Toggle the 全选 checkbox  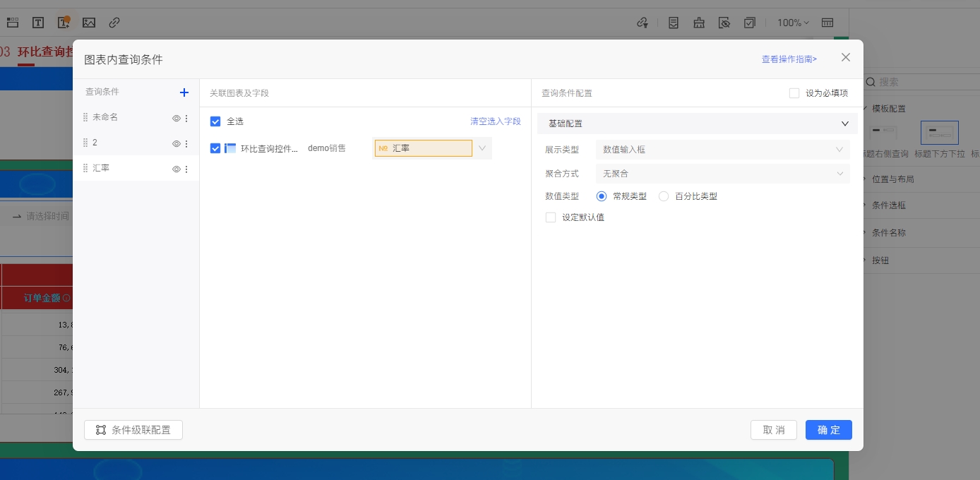tap(215, 121)
